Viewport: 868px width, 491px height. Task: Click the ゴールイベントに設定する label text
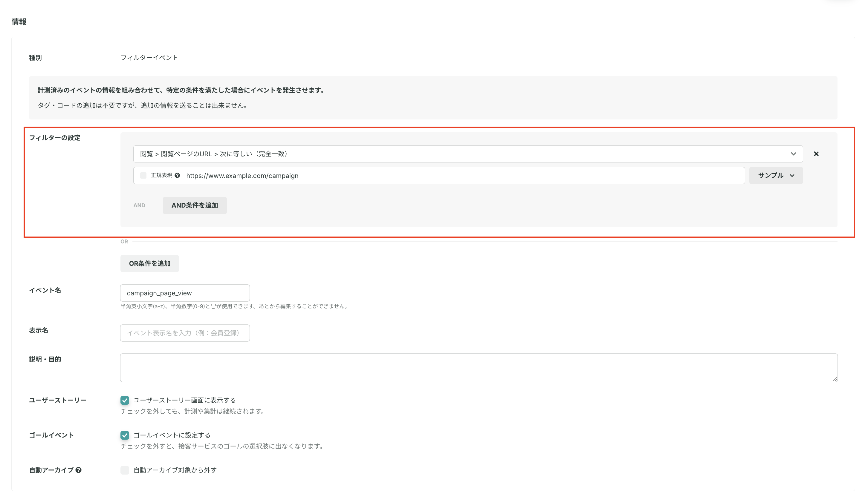[x=172, y=435]
